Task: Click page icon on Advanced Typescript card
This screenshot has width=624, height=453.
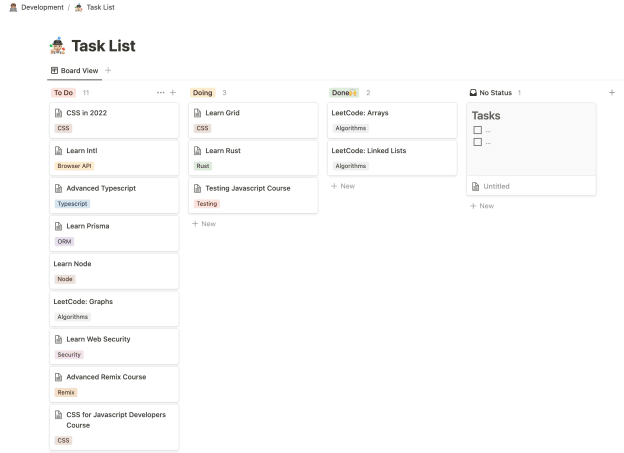Action: pos(58,188)
